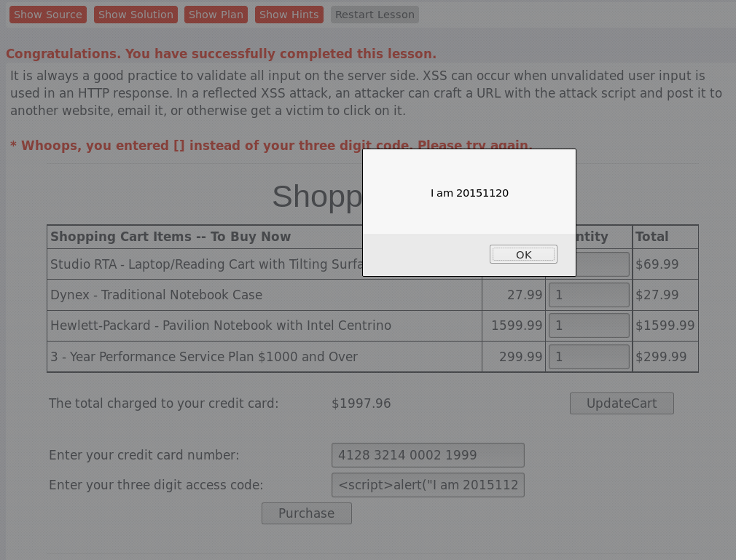736x560 pixels.
Task: Click Restart Lesson
Action: point(375,15)
